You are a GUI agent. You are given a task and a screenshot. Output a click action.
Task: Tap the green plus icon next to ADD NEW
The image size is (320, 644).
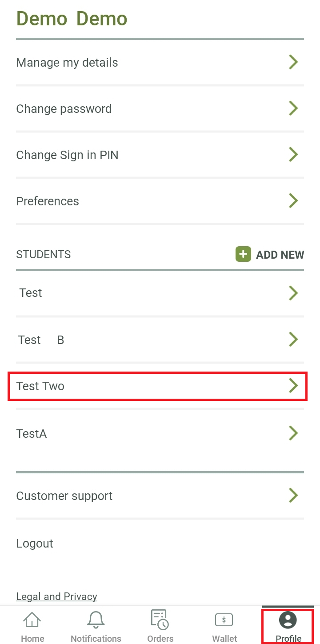[243, 254]
